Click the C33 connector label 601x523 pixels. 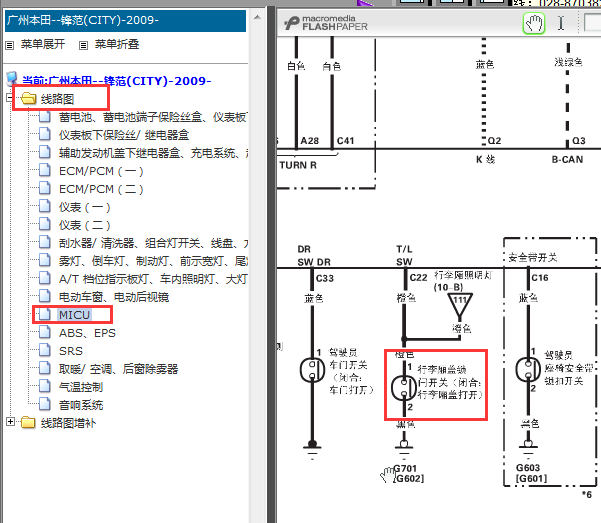tap(325, 278)
